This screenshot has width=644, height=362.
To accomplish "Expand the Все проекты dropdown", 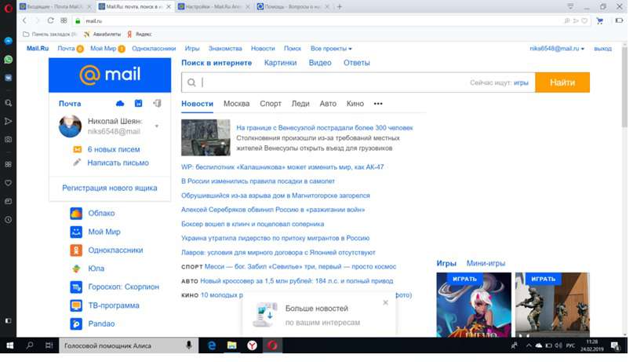I will (331, 49).
